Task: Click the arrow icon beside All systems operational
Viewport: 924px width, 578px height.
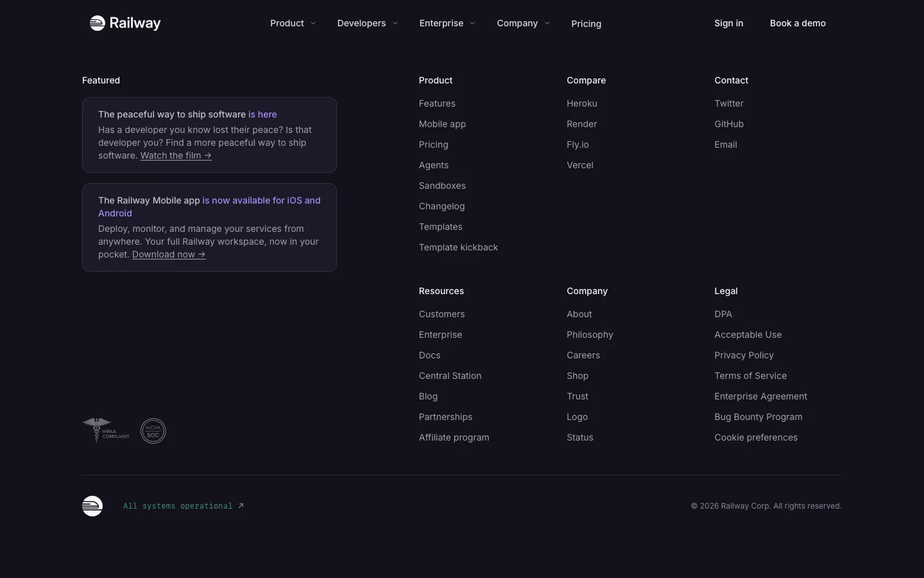Action: coord(241,506)
